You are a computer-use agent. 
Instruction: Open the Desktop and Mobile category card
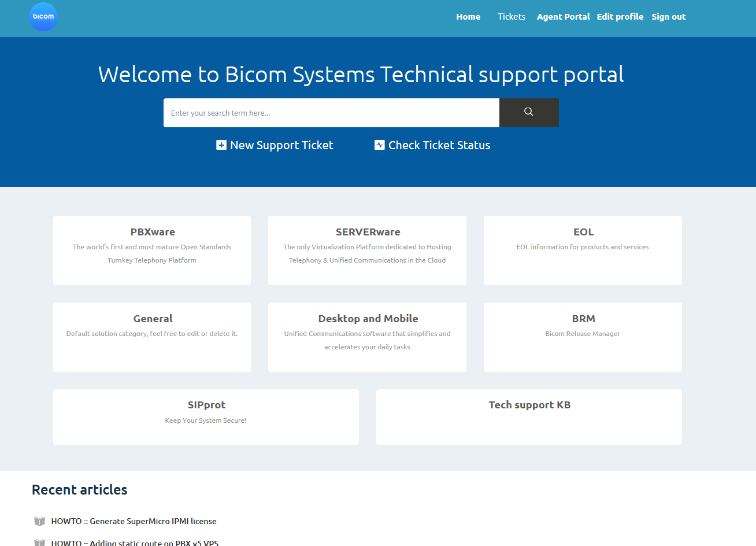tap(367, 337)
